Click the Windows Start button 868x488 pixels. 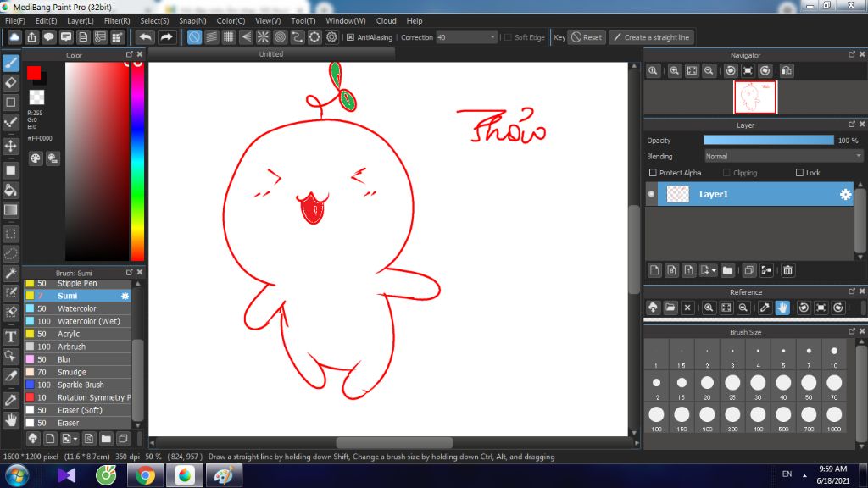17,475
